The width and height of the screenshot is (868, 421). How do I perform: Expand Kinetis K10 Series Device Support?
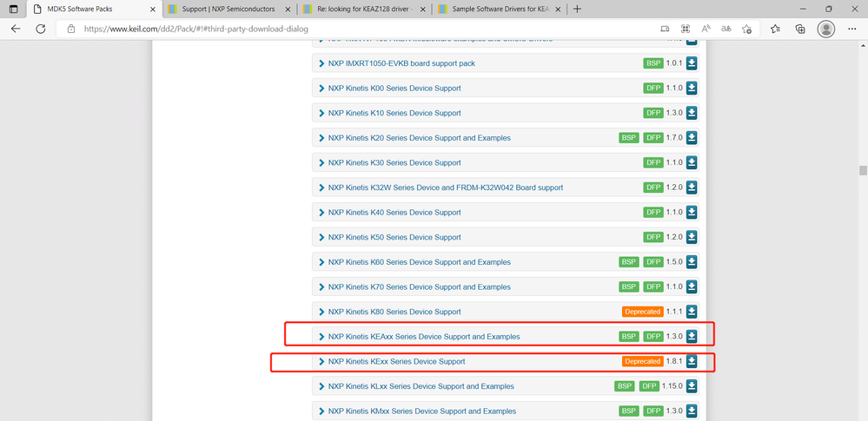(x=321, y=114)
